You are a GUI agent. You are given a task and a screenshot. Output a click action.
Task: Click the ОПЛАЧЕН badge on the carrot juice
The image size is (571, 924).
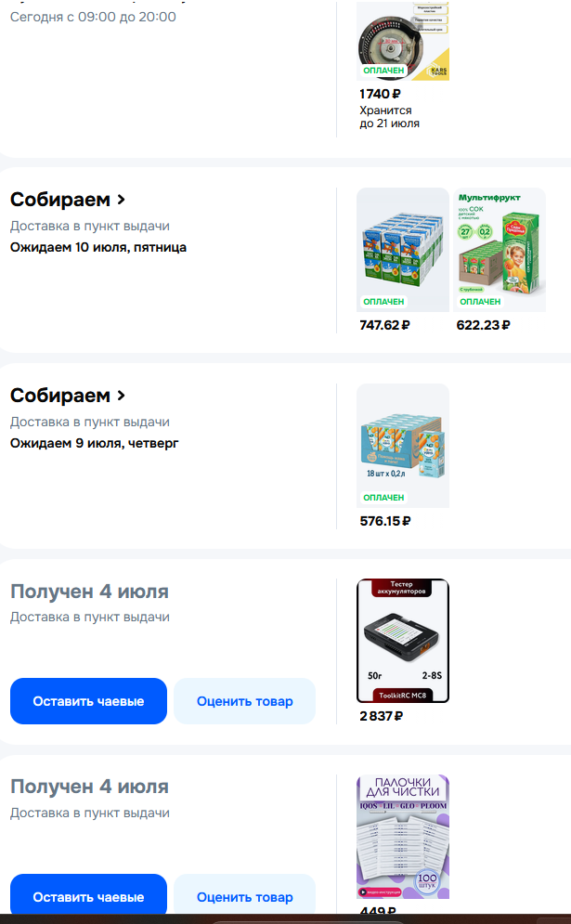tap(383, 498)
